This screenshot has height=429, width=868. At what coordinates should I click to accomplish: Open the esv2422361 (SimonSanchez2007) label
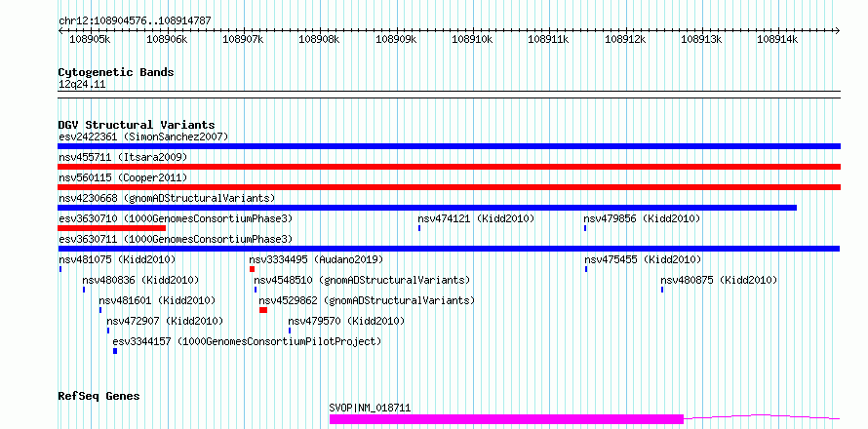[143, 136]
